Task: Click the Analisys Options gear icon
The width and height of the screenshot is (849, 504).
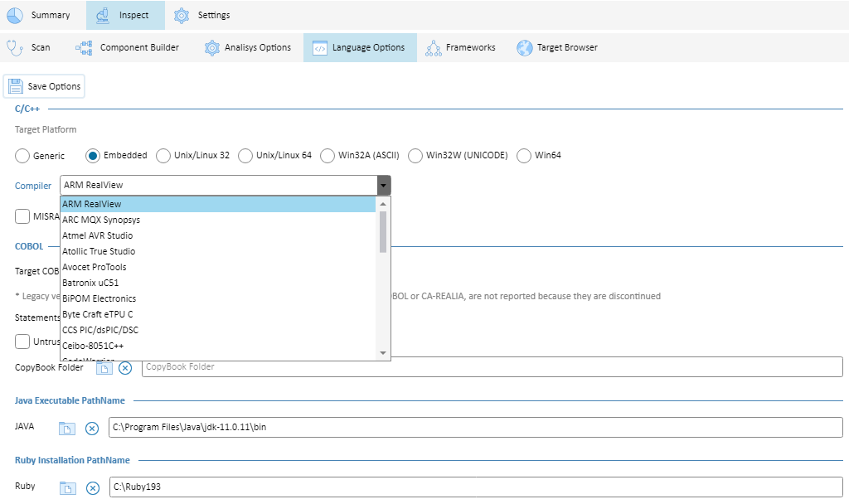Action: pos(211,47)
